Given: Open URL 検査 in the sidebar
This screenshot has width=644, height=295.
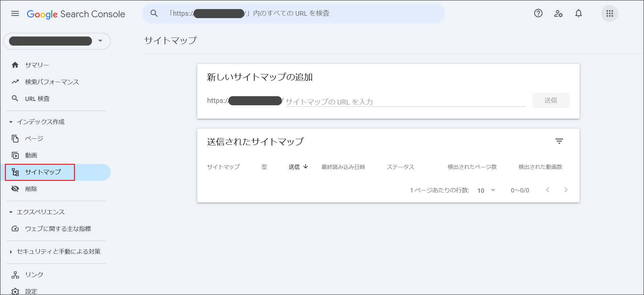Looking at the screenshot, I should click(x=37, y=99).
